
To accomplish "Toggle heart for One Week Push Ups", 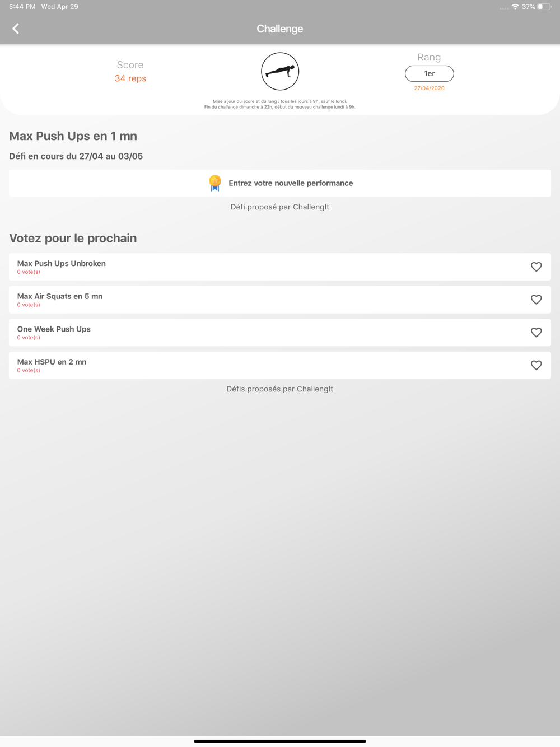I will pyautogui.click(x=536, y=333).
